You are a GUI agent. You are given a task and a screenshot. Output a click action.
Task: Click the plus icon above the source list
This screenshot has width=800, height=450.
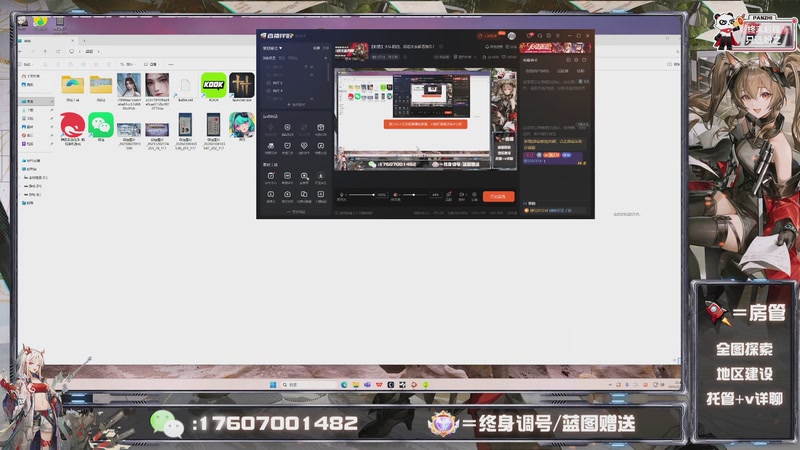pyautogui.click(x=326, y=58)
